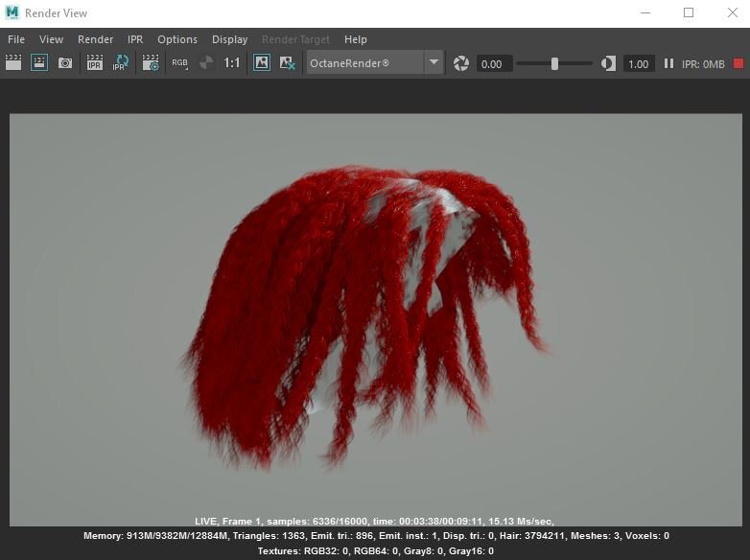Toggle the RGB channels display
The image size is (750, 560).
[179, 63]
